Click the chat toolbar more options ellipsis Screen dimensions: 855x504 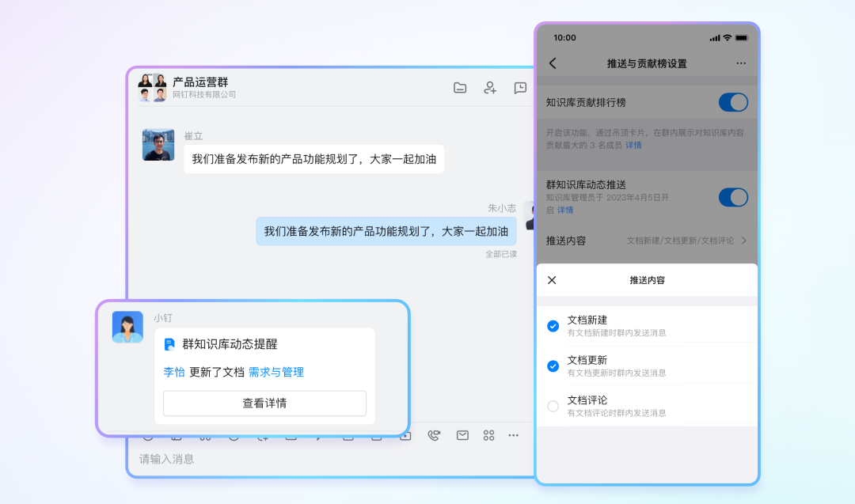[514, 435]
